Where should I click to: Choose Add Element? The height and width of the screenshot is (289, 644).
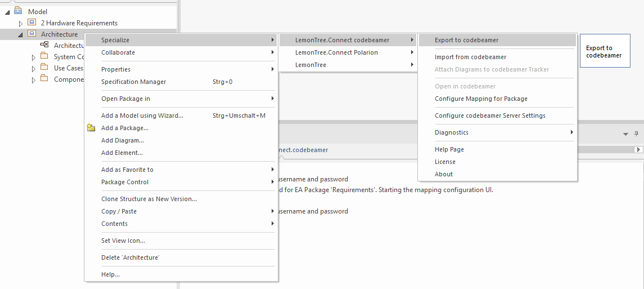181,153
